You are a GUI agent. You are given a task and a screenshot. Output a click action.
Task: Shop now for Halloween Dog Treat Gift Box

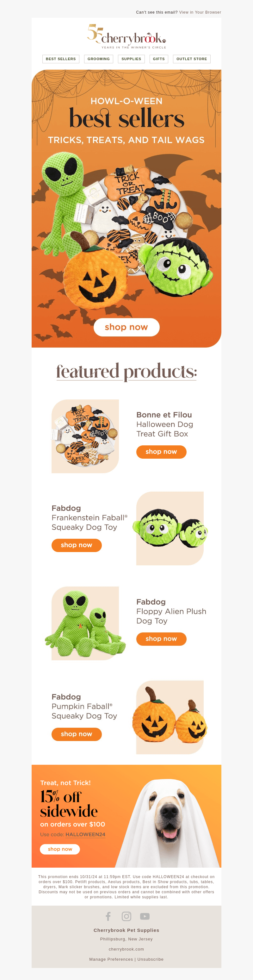coord(162,452)
